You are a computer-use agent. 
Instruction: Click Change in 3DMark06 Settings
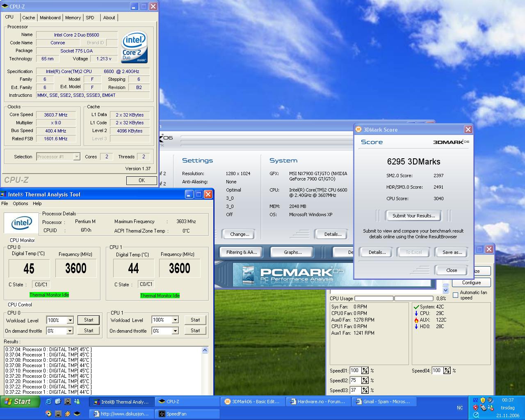pyautogui.click(x=240, y=234)
